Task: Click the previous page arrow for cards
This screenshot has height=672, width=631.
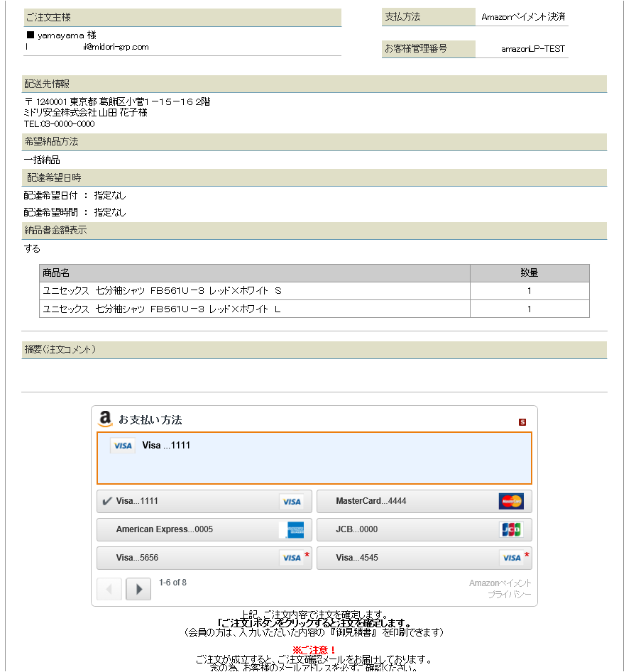Action: pyautogui.click(x=109, y=589)
